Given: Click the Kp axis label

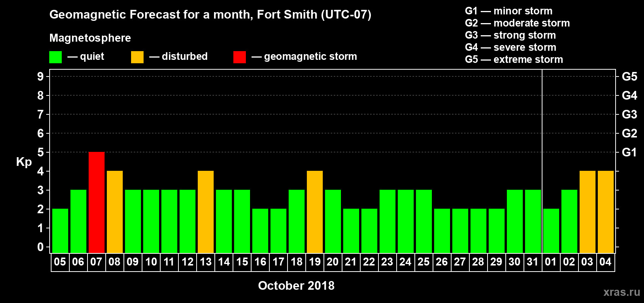Looking at the screenshot, I should point(24,162).
